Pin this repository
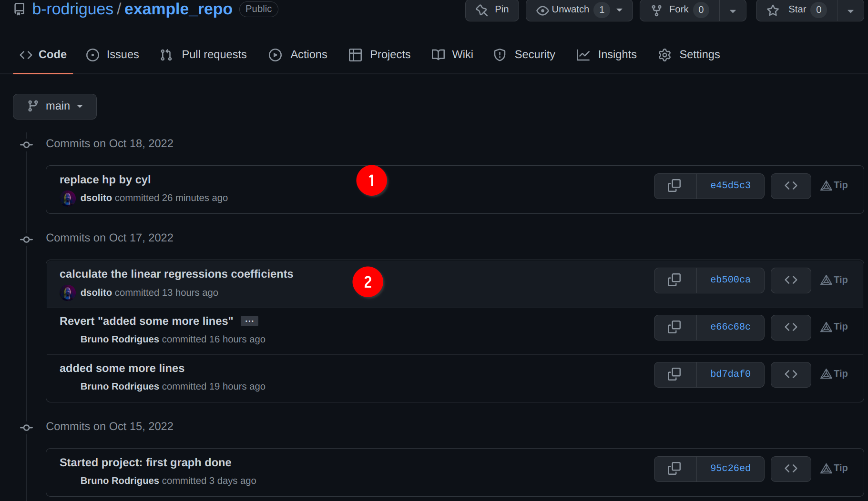Image resolution: width=868 pixels, height=501 pixels. pyautogui.click(x=492, y=10)
